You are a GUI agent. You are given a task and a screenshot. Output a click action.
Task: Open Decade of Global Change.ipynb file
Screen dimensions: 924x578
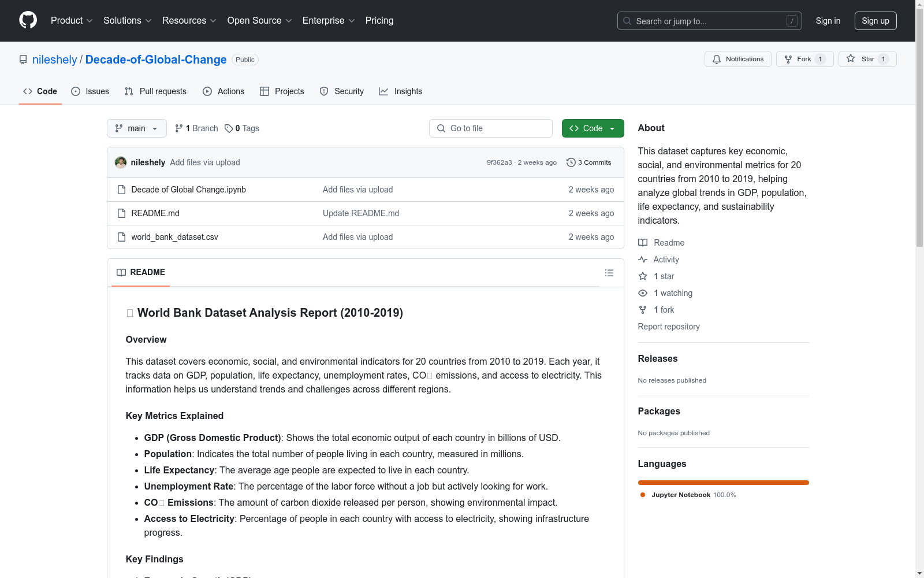[x=189, y=190]
